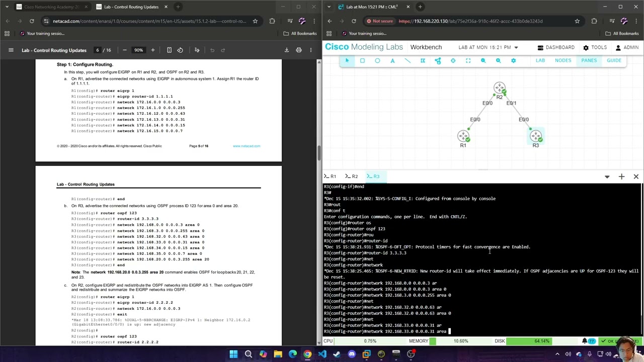Click the PDF page number field
This screenshot has width=644, height=362.
point(98,50)
